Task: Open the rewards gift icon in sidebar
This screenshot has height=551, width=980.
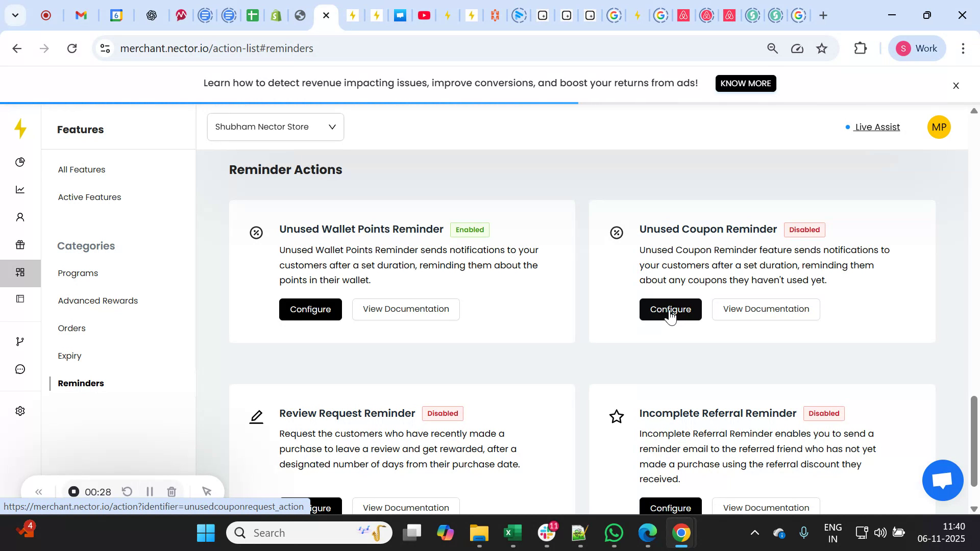Action: point(20,244)
